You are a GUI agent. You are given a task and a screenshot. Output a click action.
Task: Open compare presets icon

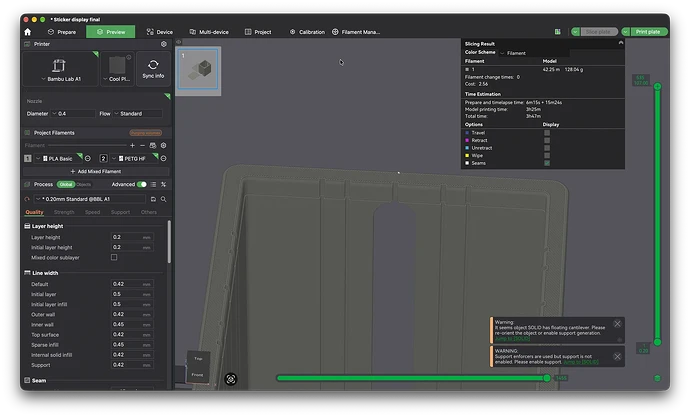tap(163, 184)
